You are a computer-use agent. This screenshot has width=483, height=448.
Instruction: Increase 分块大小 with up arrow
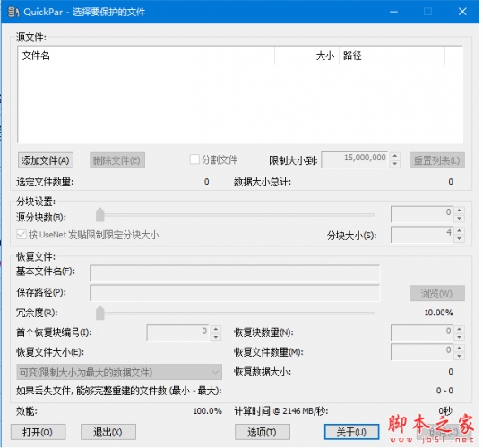[460, 231]
